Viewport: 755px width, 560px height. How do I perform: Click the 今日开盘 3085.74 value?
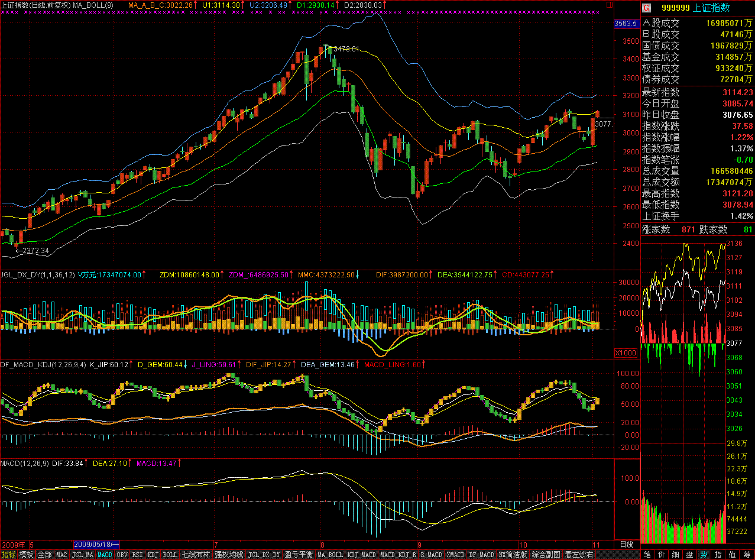[x=738, y=103]
